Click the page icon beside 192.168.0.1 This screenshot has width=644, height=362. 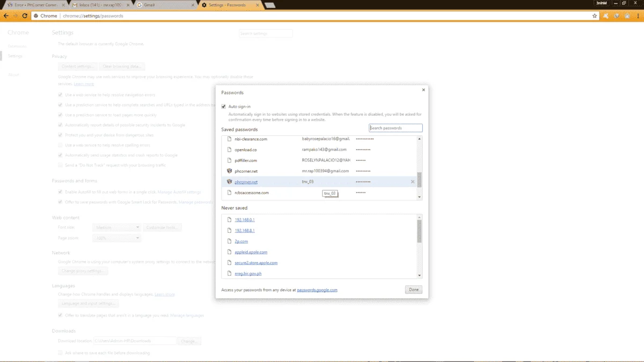click(x=230, y=220)
